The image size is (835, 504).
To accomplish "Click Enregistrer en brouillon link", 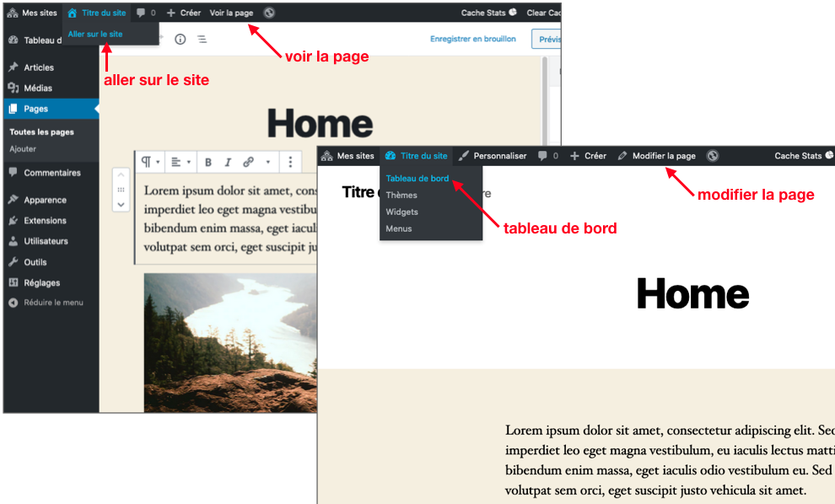I will tap(473, 39).
